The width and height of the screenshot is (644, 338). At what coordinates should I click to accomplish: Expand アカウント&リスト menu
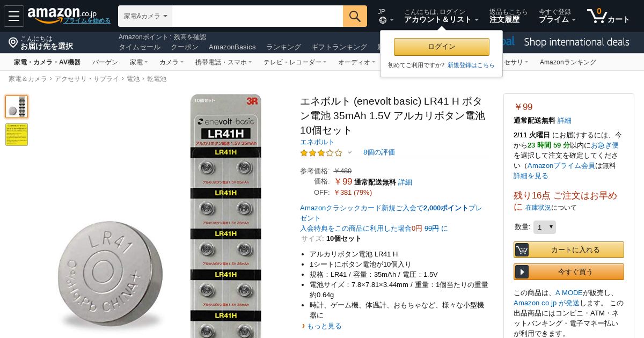pyautogui.click(x=441, y=19)
